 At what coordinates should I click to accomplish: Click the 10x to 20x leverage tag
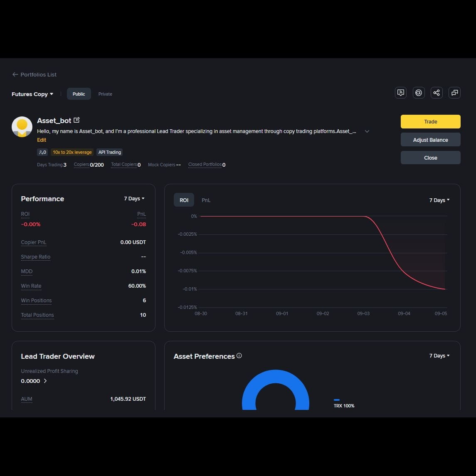pyautogui.click(x=72, y=152)
